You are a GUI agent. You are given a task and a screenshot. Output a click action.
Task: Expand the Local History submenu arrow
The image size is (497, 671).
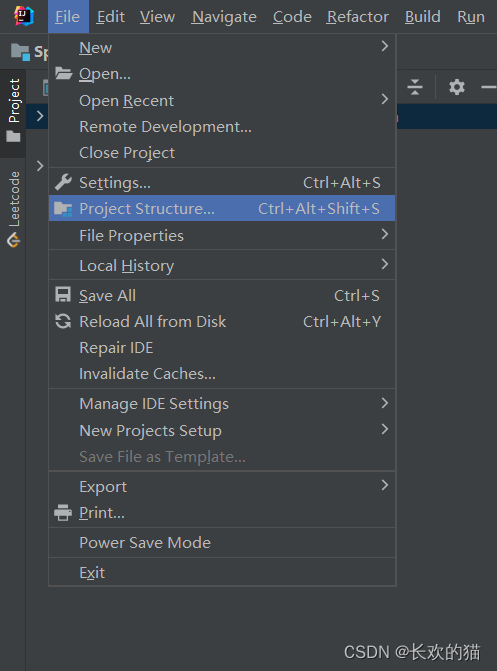tap(384, 264)
